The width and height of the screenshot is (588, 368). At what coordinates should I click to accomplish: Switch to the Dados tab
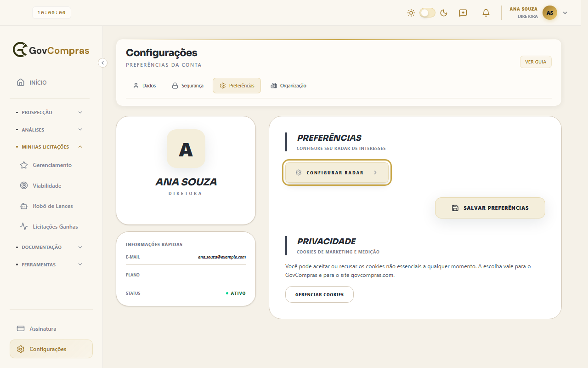coord(145,86)
